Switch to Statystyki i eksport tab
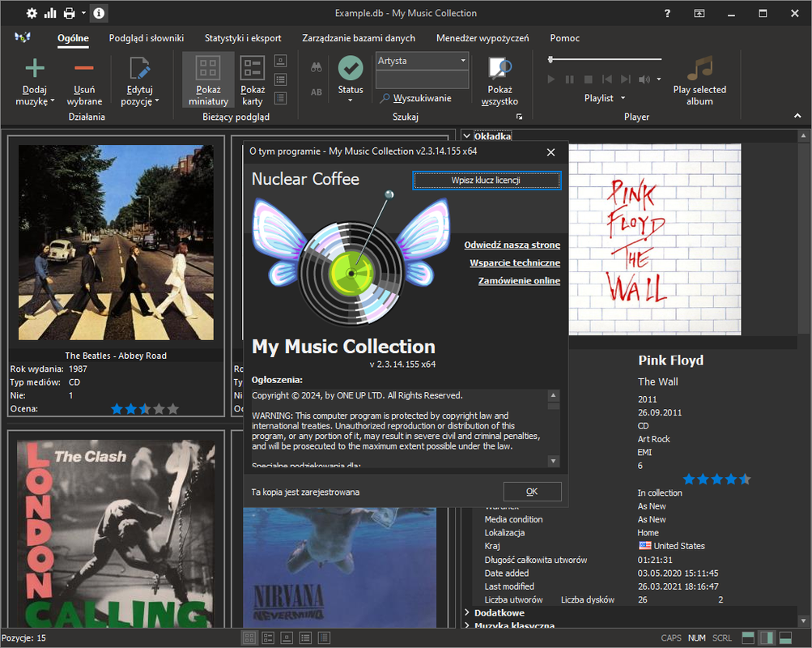Screen dimensions: 812x648 [x=243, y=38]
